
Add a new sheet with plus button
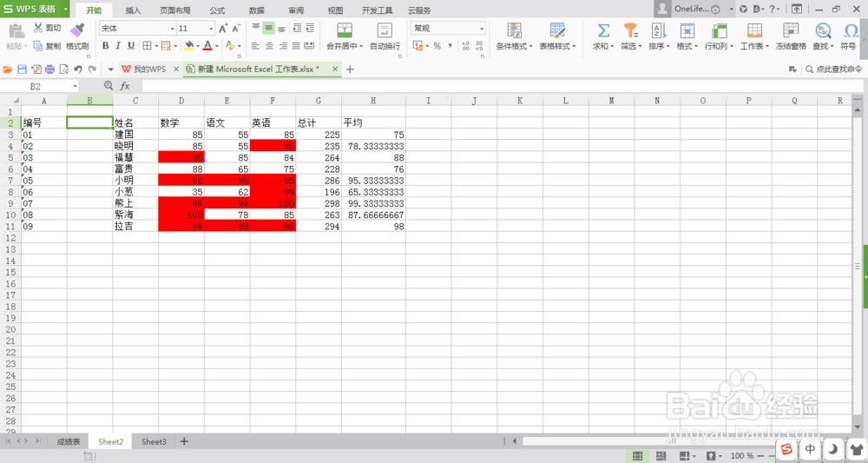coord(184,441)
